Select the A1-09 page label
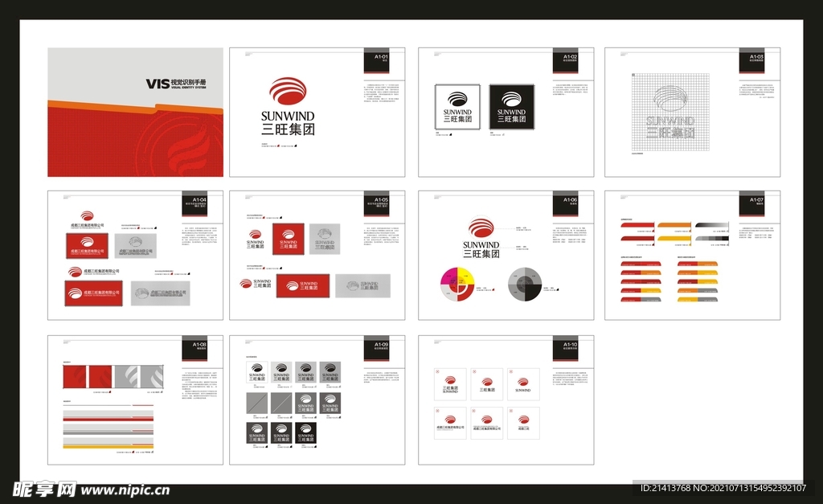 tap(381, 345)
